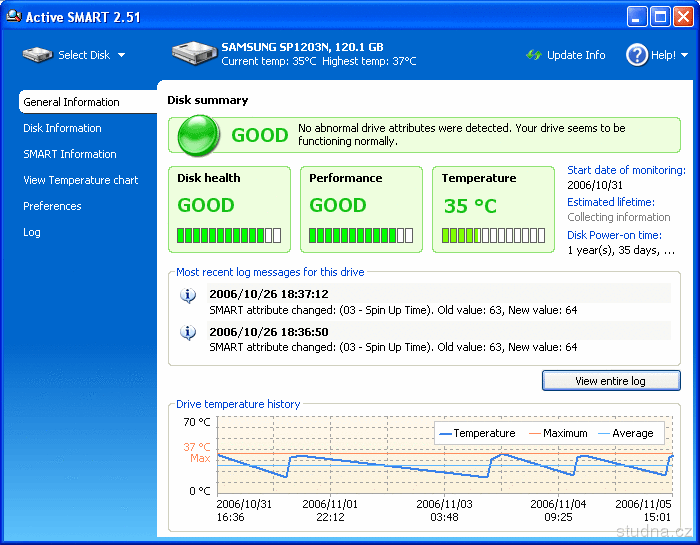
Task: Click the green Update Info arrows icon
Action: pyautogui.click(x=534, y=55)
